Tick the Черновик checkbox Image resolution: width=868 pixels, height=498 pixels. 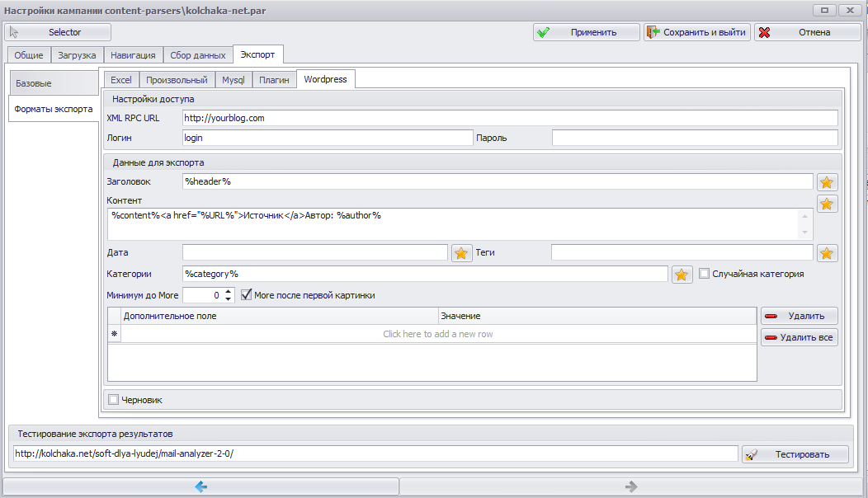(114, 400)
